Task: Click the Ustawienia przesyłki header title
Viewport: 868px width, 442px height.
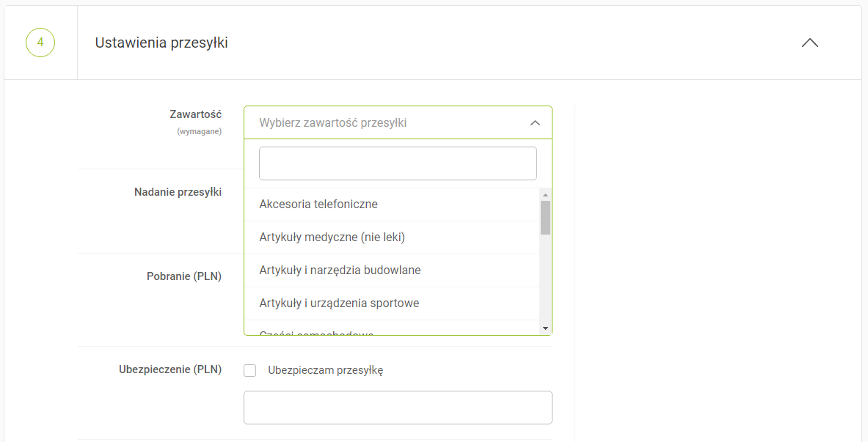Action: (161, 43)
